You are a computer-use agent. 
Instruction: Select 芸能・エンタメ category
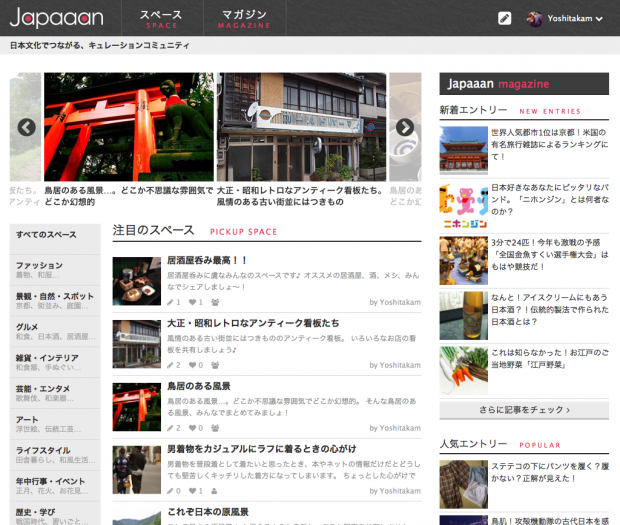(x=55, y=393)
